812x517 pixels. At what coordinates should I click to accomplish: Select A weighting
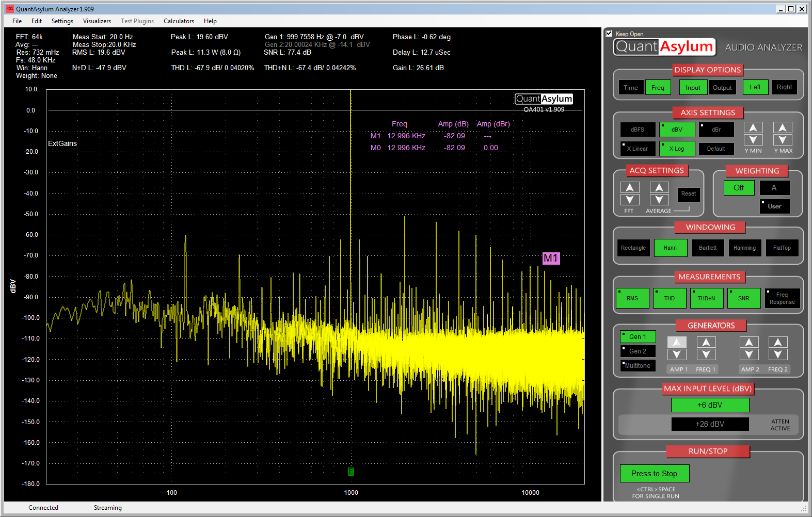tap(774, 188)
